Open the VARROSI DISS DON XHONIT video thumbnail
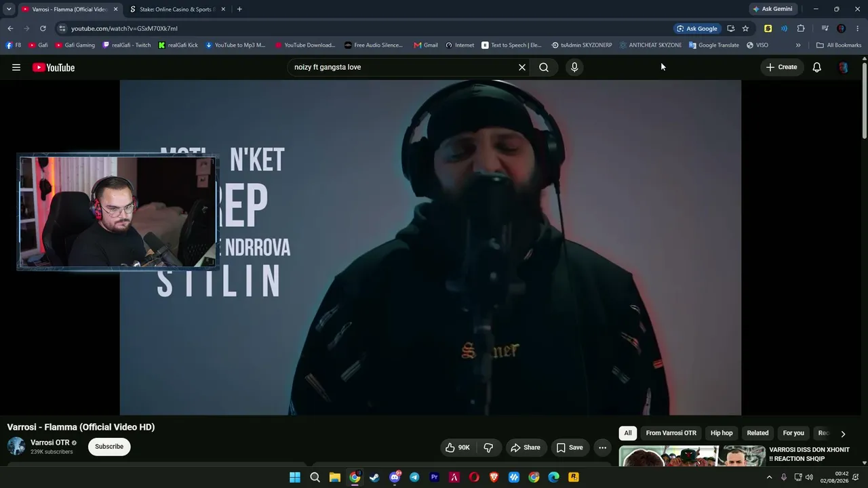Image resolution: width=868 pixels, height=488 pixels. tap(692, 456)
